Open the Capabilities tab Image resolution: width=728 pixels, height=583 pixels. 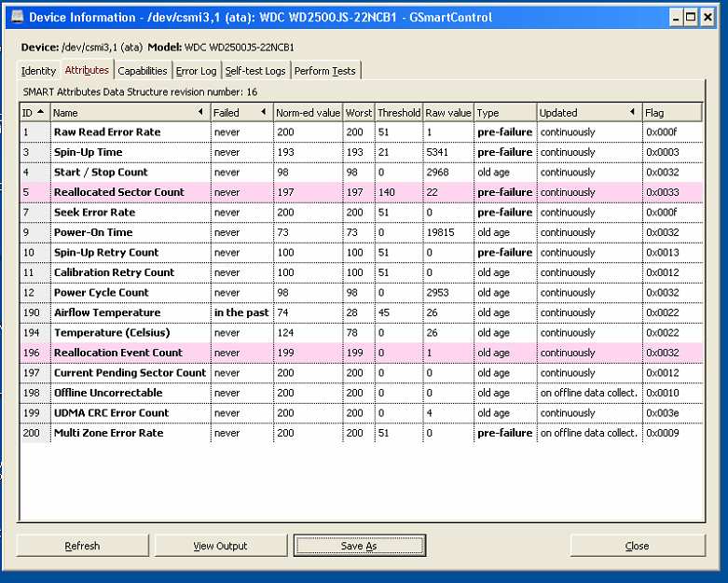(143, 71)
